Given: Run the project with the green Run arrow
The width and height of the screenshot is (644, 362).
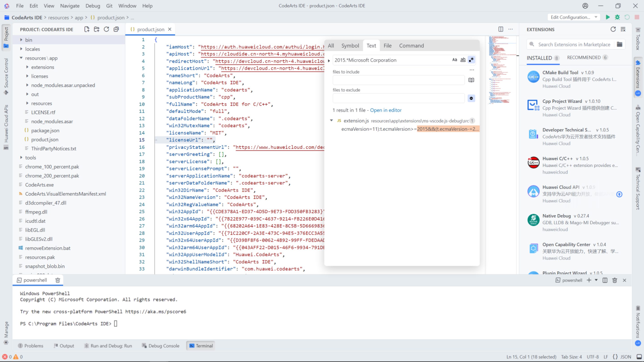Looking at the screenshot, I should [608, 17].
